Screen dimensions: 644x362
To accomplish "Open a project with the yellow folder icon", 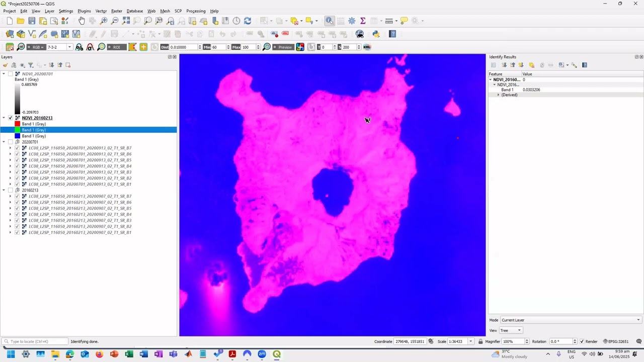I will pyautogui.click(x=21, y=21).
